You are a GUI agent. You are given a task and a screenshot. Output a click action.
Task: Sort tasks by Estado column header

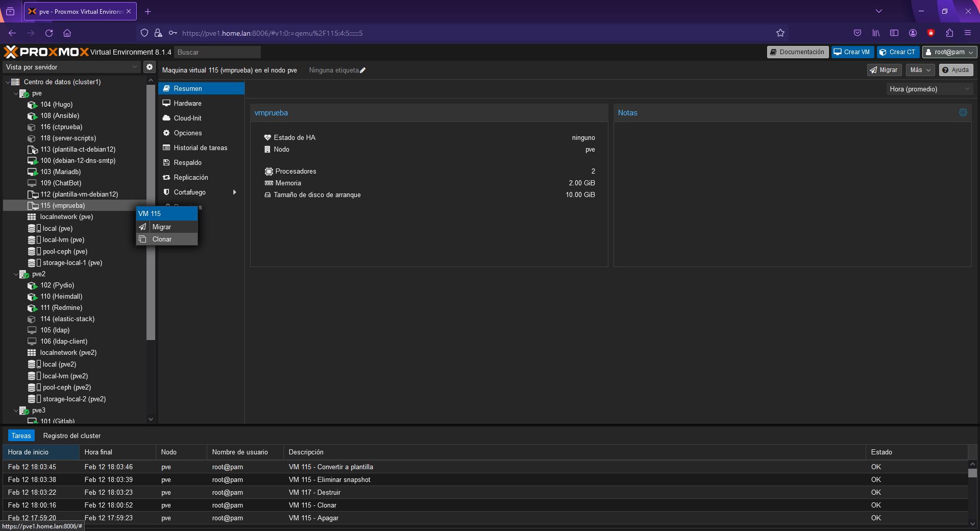pos(917,452)
